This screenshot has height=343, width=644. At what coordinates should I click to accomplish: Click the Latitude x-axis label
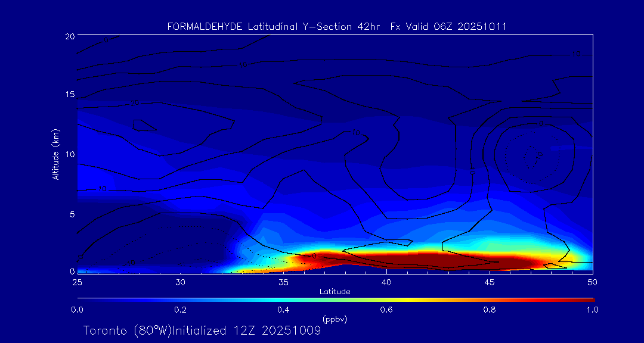click(335, 292)
